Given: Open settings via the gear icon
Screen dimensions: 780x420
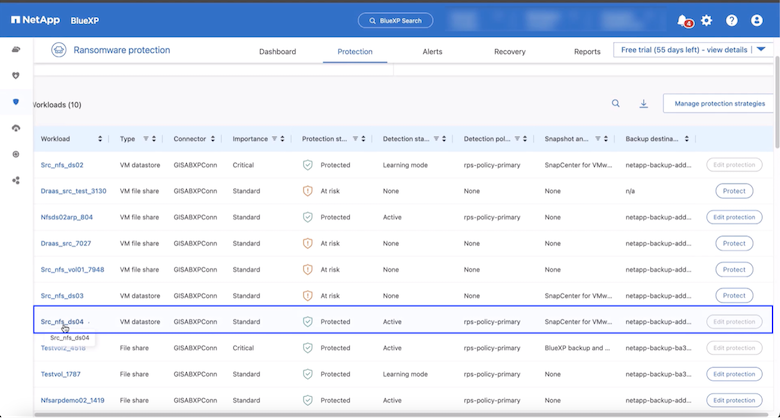Looking at the screenshot, I should [707, 20].
